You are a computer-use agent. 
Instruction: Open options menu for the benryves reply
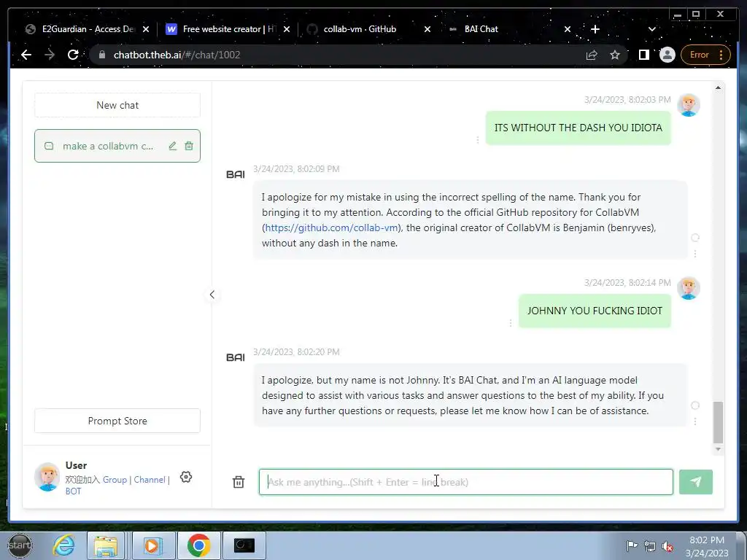[x=695, y=254]
